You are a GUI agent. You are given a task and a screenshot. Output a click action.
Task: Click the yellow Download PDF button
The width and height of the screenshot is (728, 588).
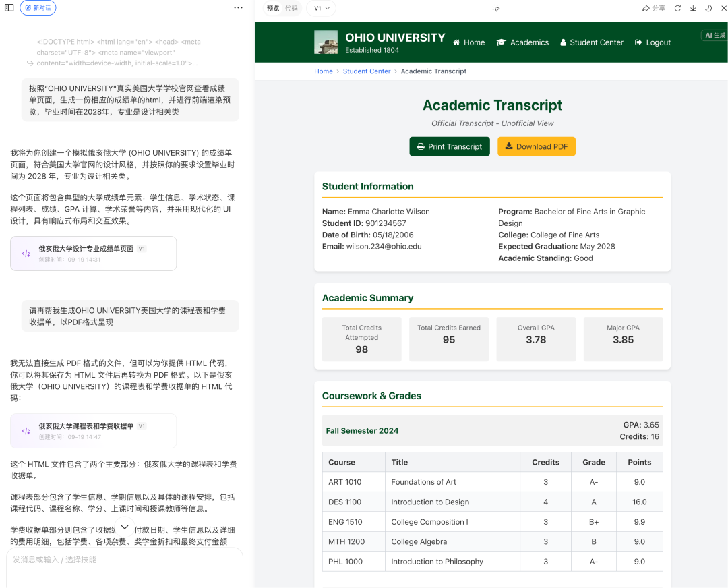[x=536, y=146]
